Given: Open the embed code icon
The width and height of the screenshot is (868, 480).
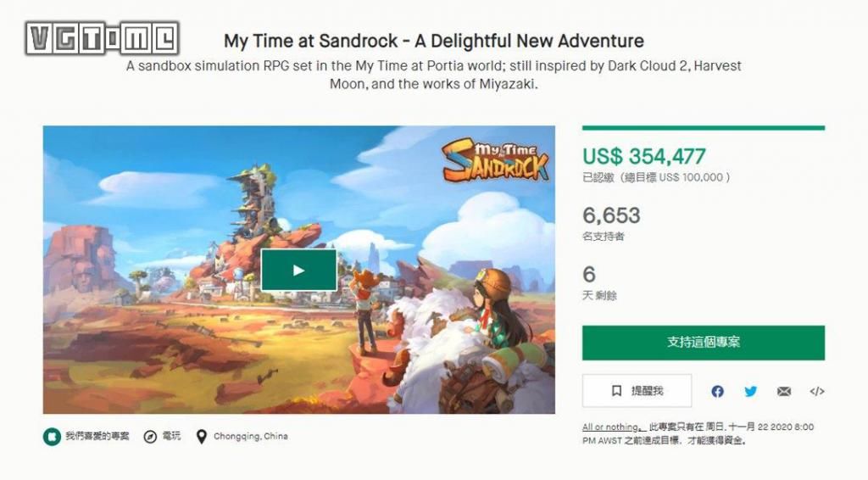Looking at the screenshot, I should click(x=817, y=392).
